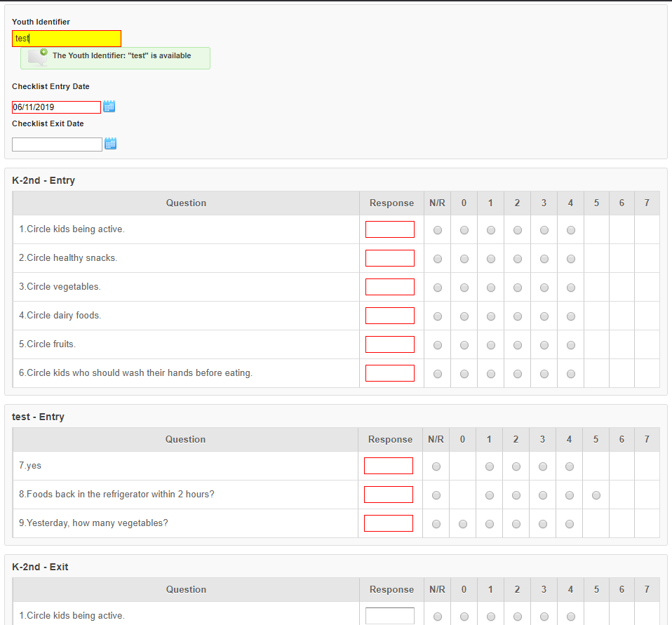Select 0 for Circle dairy foods in K-2nd Entry
The width and height of the screenshot is (672, 625).
464,316
